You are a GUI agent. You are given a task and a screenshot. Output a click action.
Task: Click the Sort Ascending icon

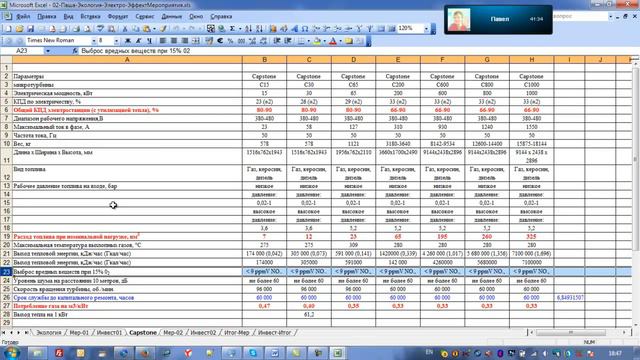[248, 29]
